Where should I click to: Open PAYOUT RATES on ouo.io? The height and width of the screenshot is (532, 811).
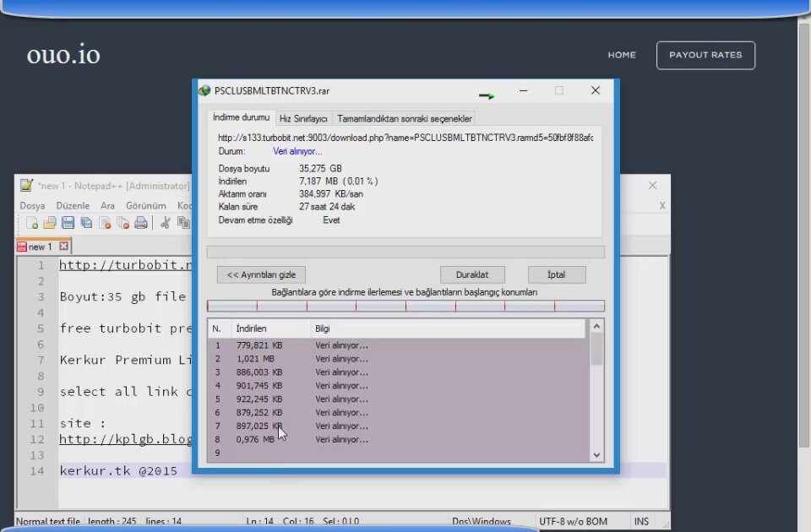point(705,55)
